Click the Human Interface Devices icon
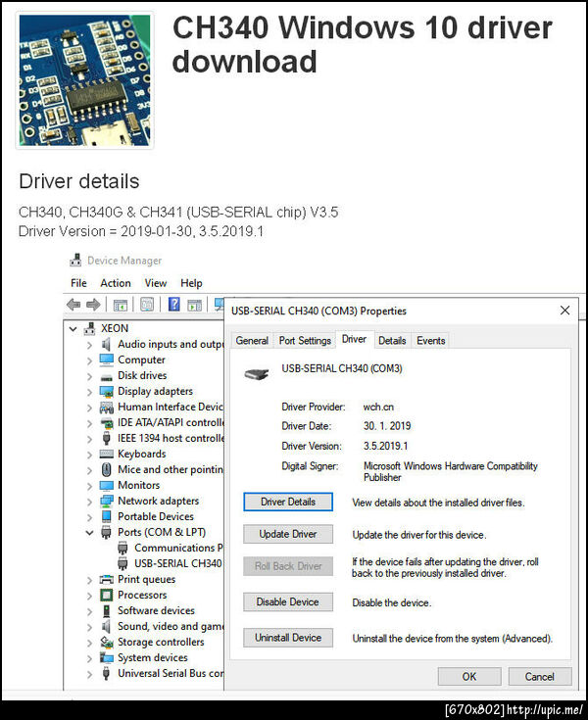 107,408
